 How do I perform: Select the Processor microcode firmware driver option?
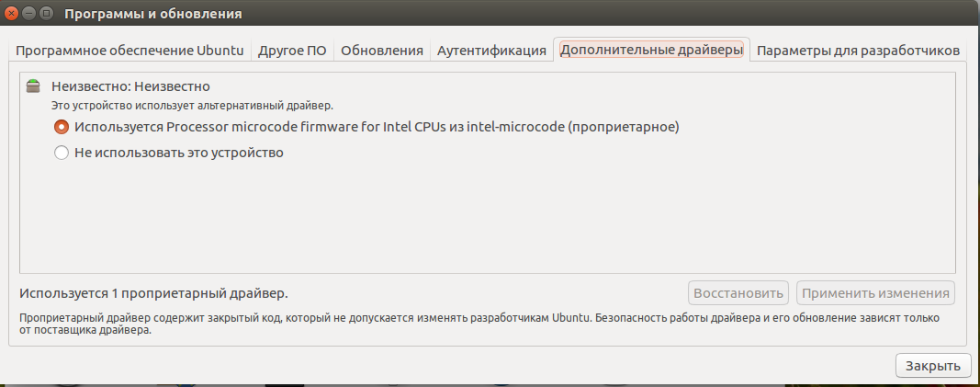(62, 127)
